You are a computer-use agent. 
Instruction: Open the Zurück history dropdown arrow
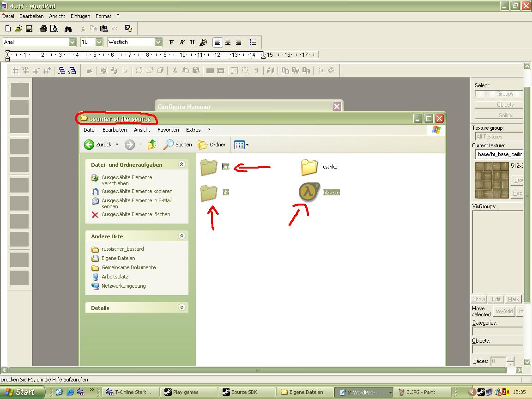(x=117, y=145)
